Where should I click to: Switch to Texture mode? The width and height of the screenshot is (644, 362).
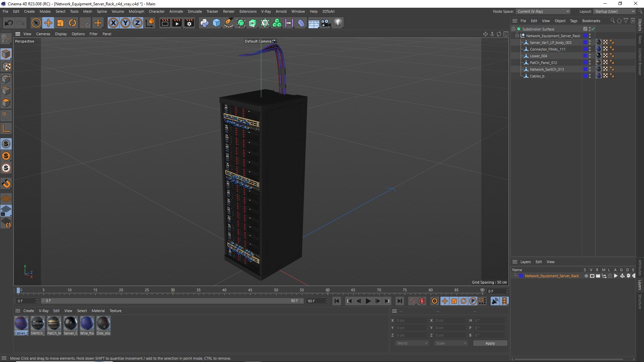click(6, 66)
